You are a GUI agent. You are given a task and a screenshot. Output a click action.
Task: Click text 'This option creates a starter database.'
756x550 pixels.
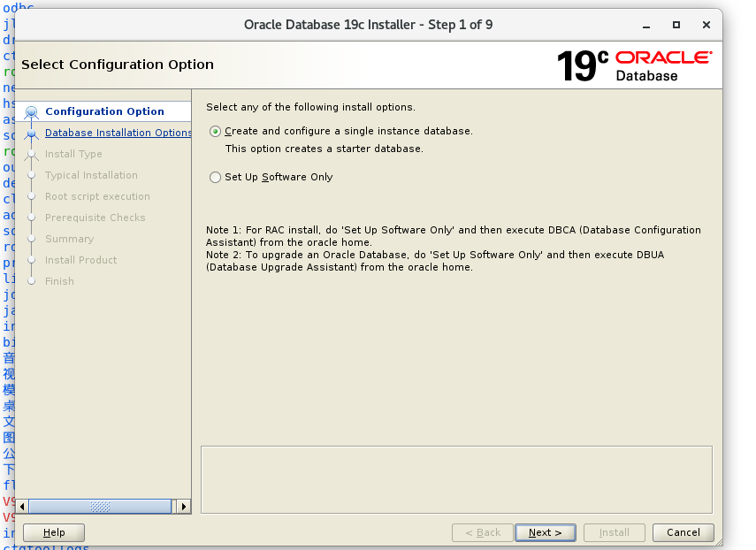click(x=325, y=149)
